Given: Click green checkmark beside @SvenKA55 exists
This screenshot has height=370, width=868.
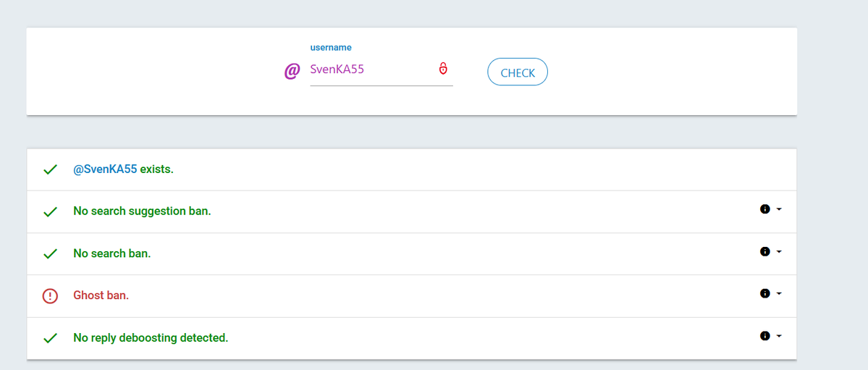Looking at the screenshot, I should pyautogui.click(x=51, y=169).
